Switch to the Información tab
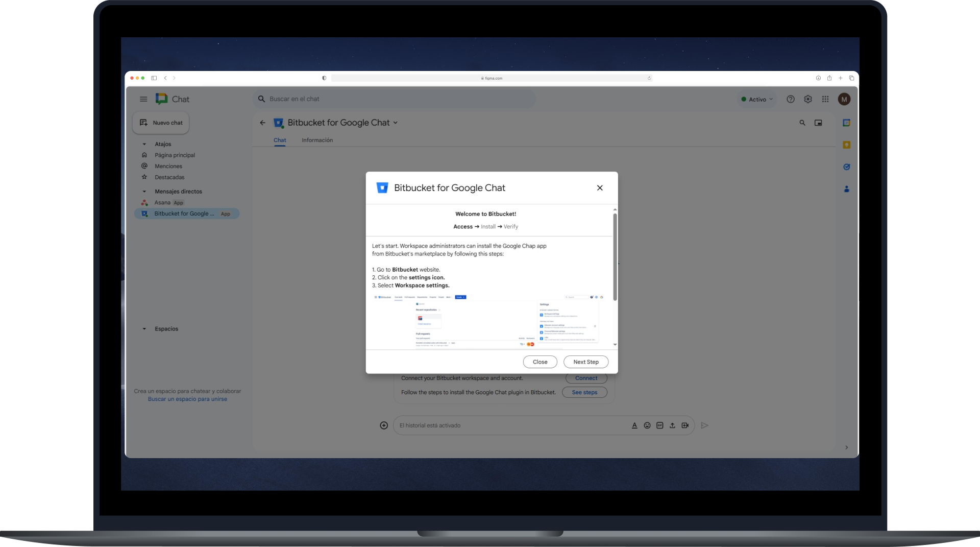The height and width of the screenshot is (547, 980). pos(317,140)
